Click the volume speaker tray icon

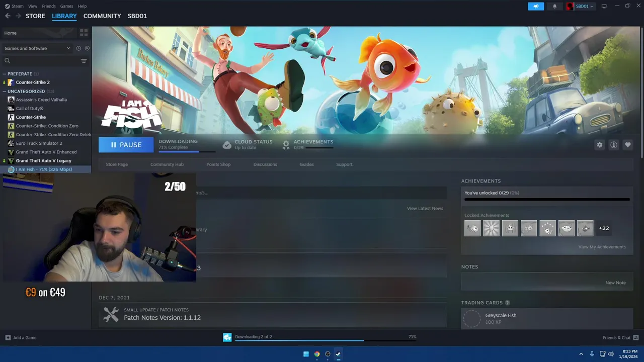coord(610,354)
